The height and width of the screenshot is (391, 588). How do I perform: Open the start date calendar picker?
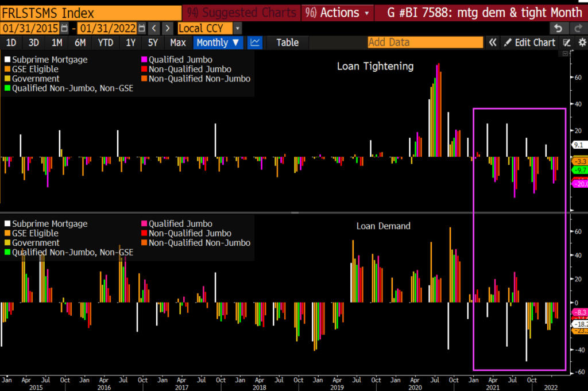click(x=64, y=28)
